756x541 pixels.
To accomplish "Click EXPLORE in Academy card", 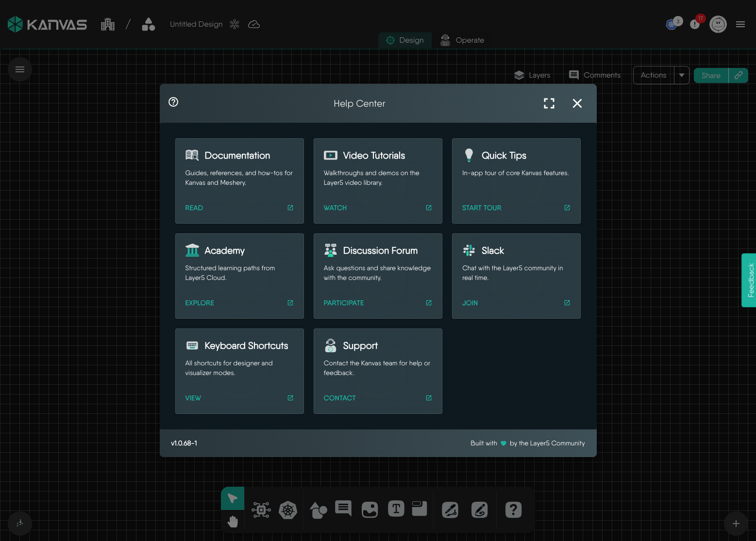I will point(200,303).
